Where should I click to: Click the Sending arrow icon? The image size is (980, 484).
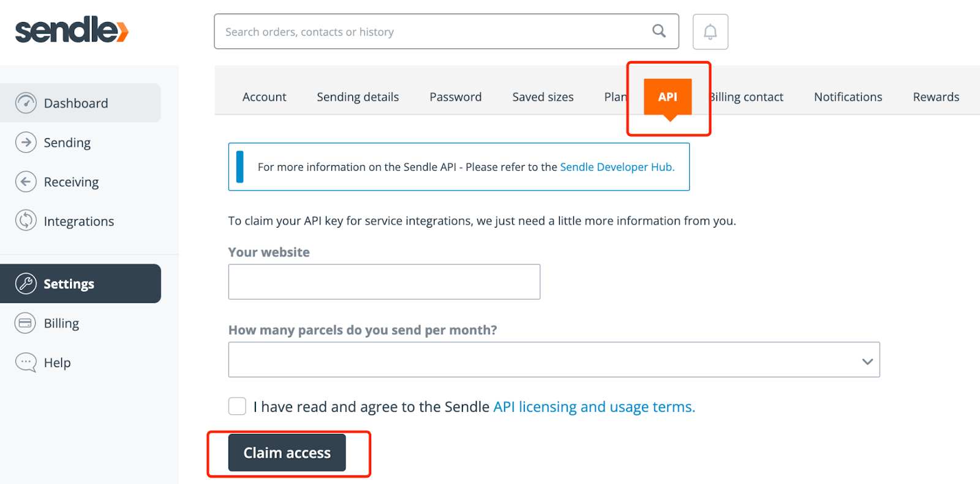26,143
